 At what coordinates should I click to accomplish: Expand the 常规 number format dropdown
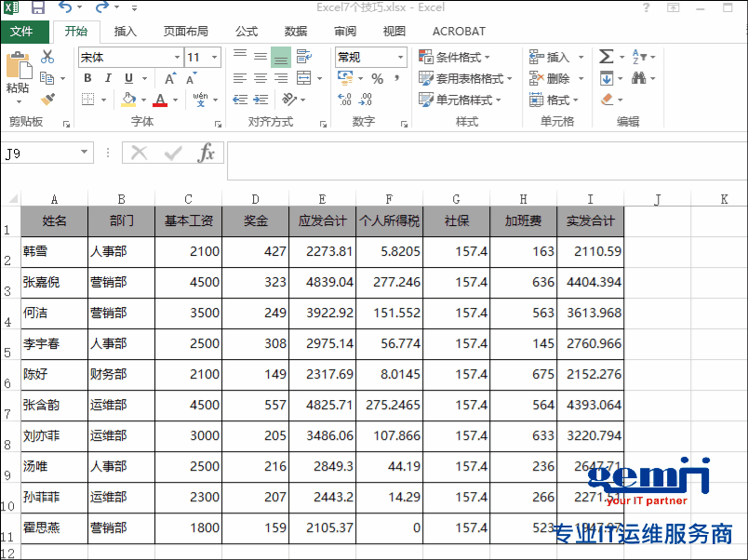pos(400,58)
